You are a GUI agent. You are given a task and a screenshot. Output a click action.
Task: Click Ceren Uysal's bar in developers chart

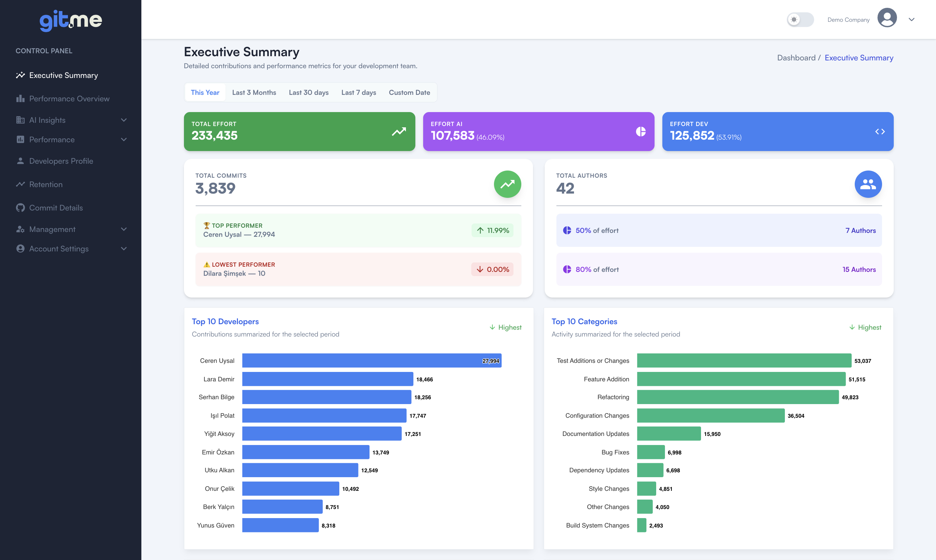click(x=371, y=361)
